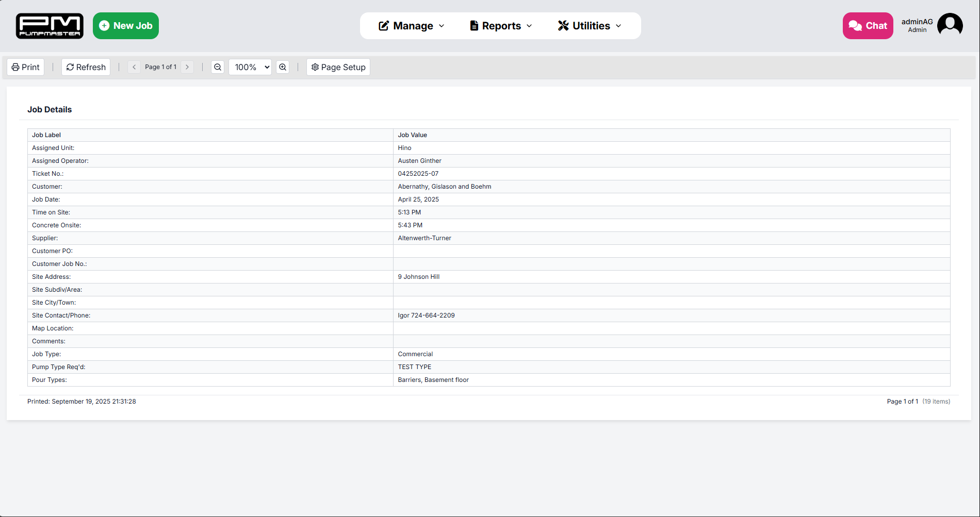Zoom out using the magnifier minus icon
The width and height of the screenshot is (980, 517).
pyautogui.click(x=218, y=67)
